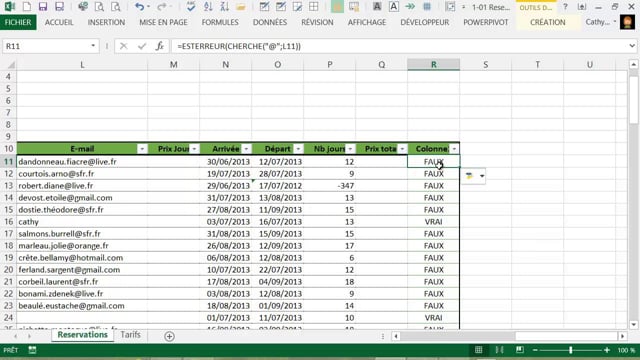Switch to Page Layout view in status bar

[x=499, y=350]
